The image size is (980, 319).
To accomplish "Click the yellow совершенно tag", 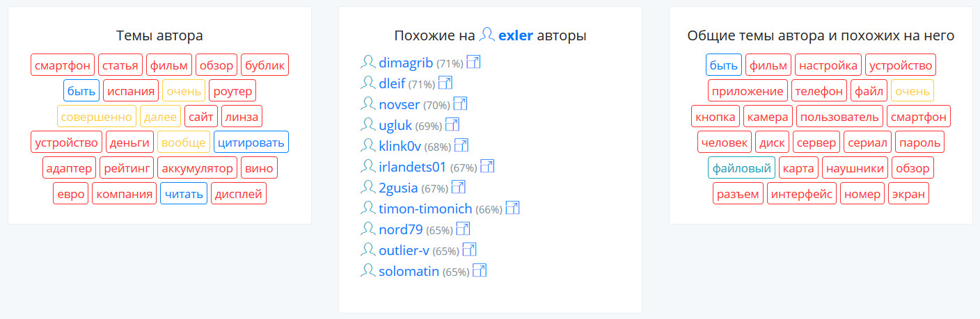I will pyautogui.click(x=96, y=117).
